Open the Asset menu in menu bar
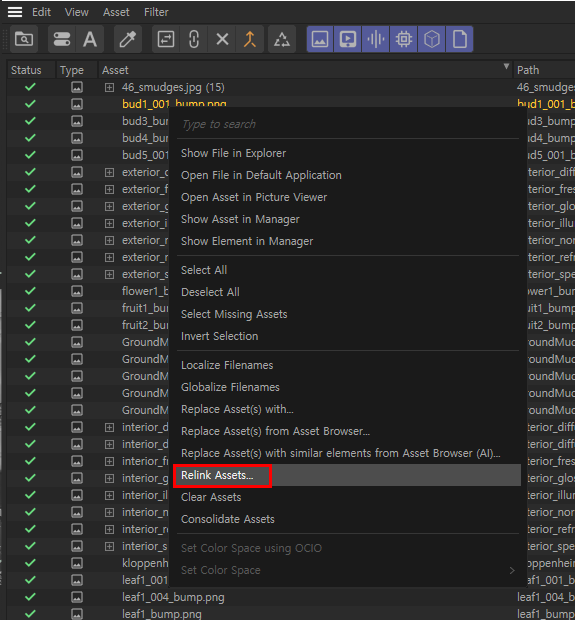This screenshot has height=620, width=575. pos(116,12)
